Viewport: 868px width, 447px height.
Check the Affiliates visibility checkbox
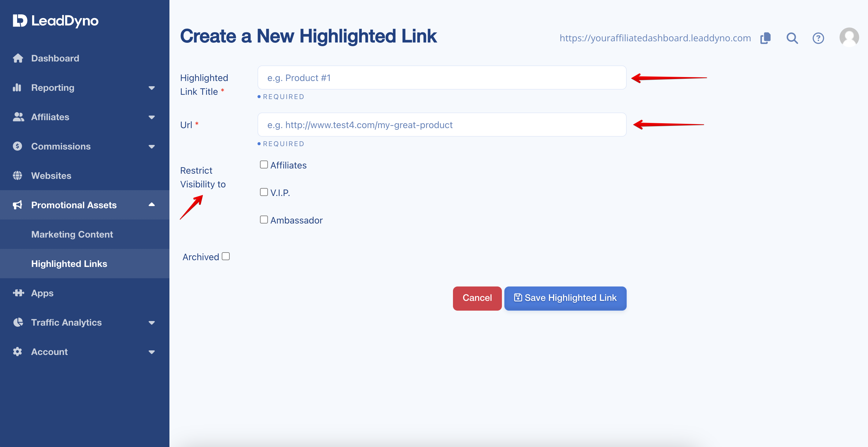click(x=264, y=164)
